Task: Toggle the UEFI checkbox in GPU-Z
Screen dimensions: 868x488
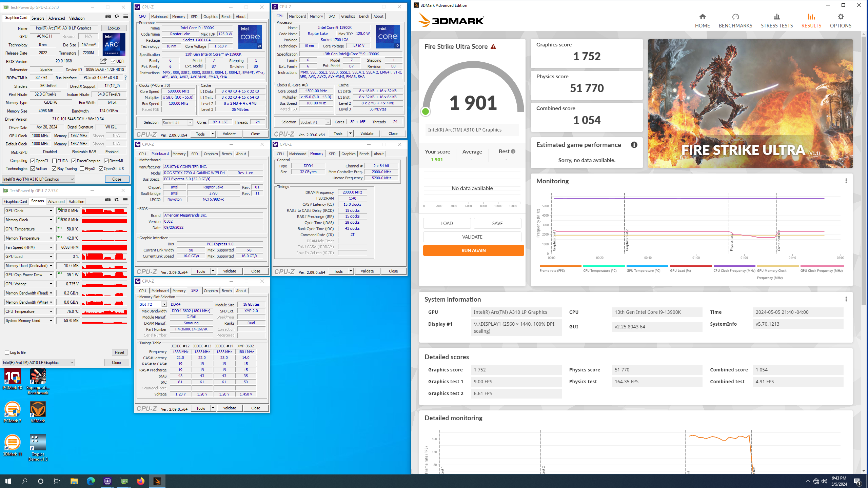Action: pyautogui.click(x=113, y=61)
